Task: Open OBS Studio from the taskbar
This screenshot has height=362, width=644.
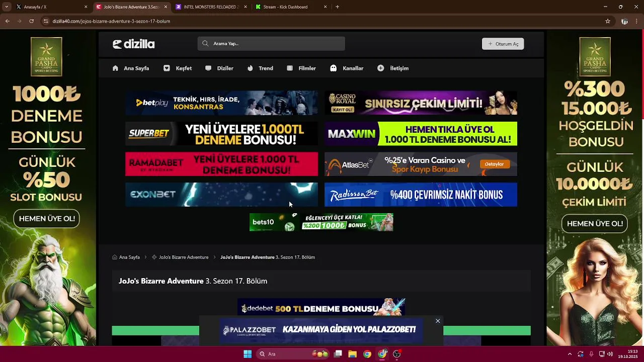Action: (x=397, y=354)
